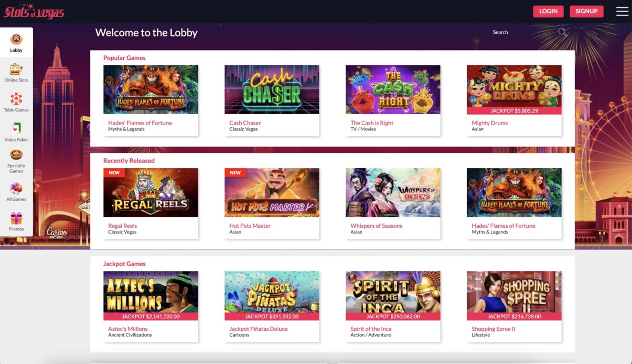Screen dimensions: 632x364
Task: Click the Lifestyle category label
Action: point(481,335)
